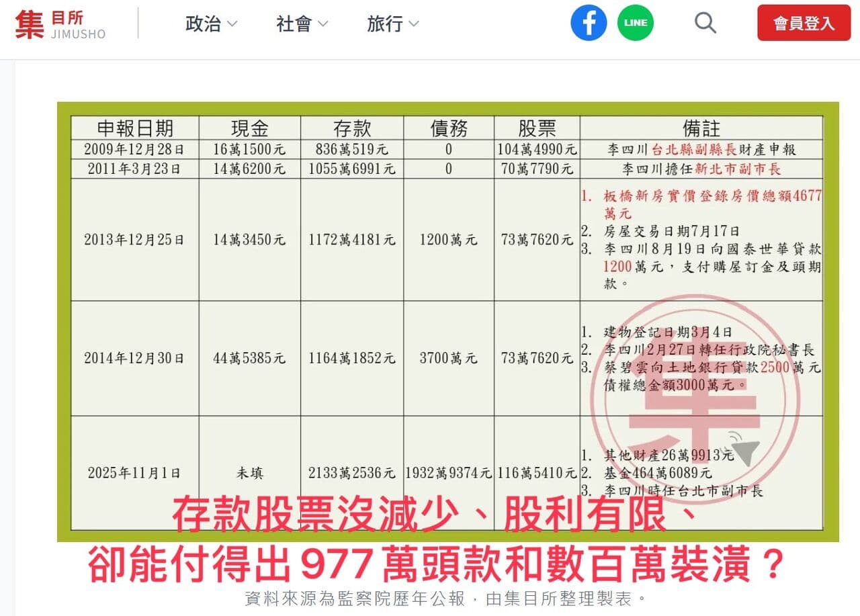Viewport: 860px width, 616px height.
Task: Select the note 房屋交易日期7月17日
Action: tap(672, 232)
